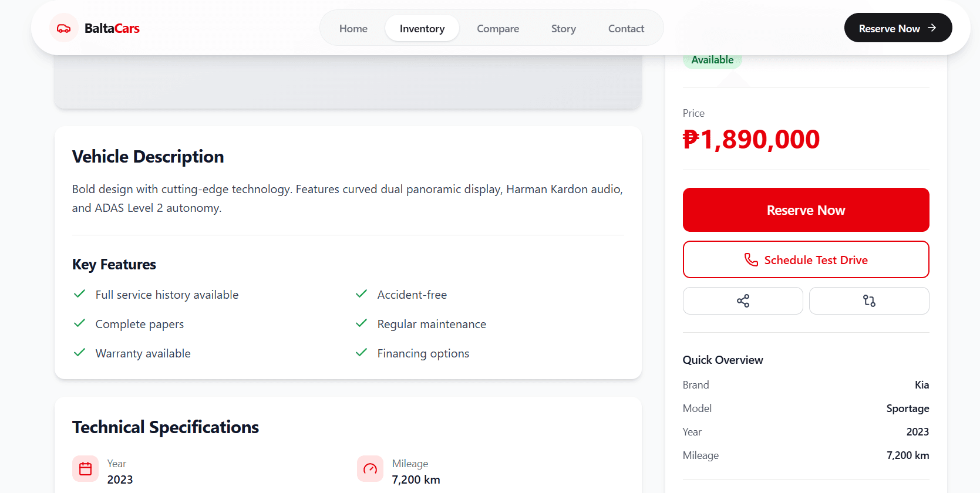Click the speedometer icon next to Mileage
Viewport: 980px width, 493px height.
pos(370,469)
